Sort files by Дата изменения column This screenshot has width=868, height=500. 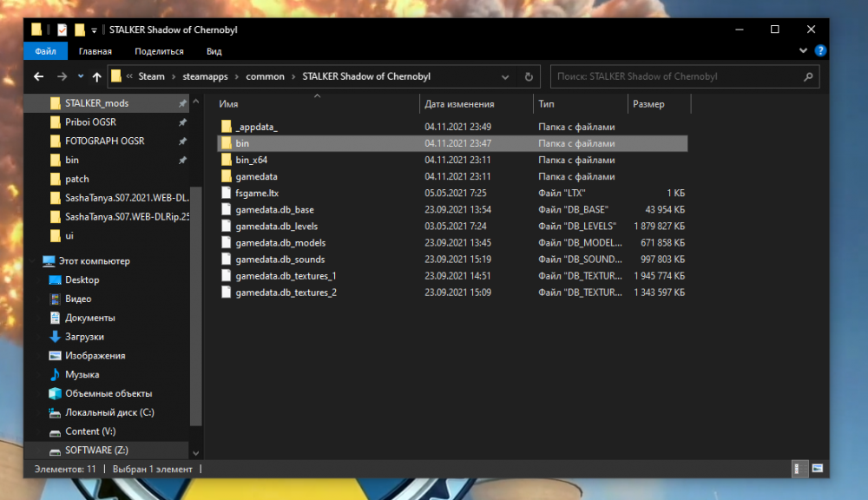click(460, 104)
